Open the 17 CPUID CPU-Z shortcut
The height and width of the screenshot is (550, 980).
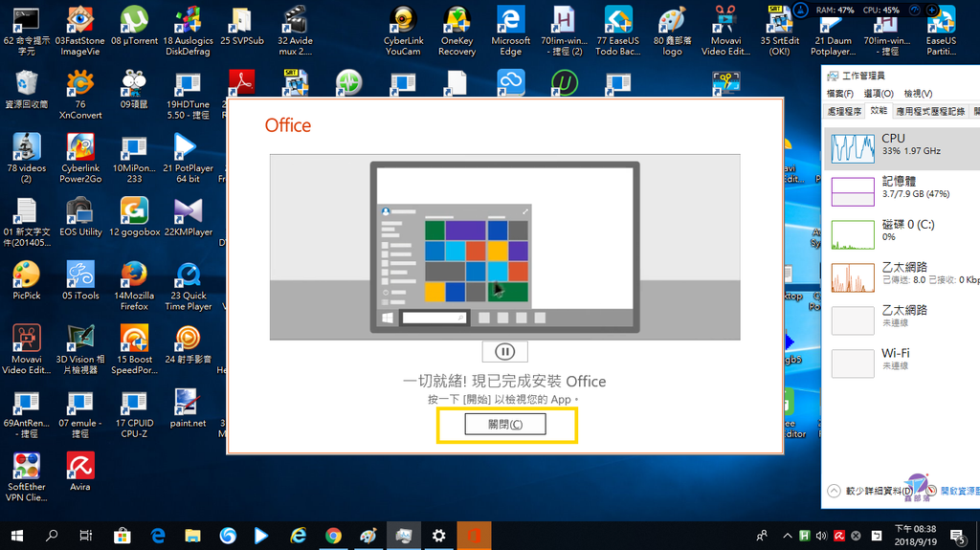(x=134, y=412)
